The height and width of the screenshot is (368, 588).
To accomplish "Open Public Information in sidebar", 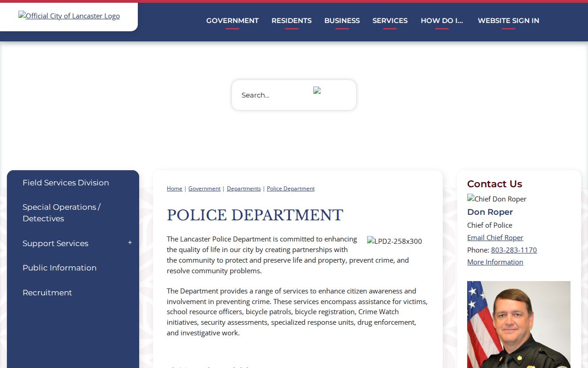I will pyautogui.click(x=59, y=268).
